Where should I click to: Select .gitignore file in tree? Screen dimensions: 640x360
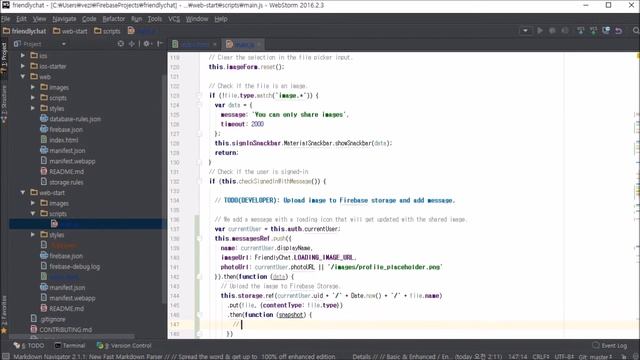point(53,319)
